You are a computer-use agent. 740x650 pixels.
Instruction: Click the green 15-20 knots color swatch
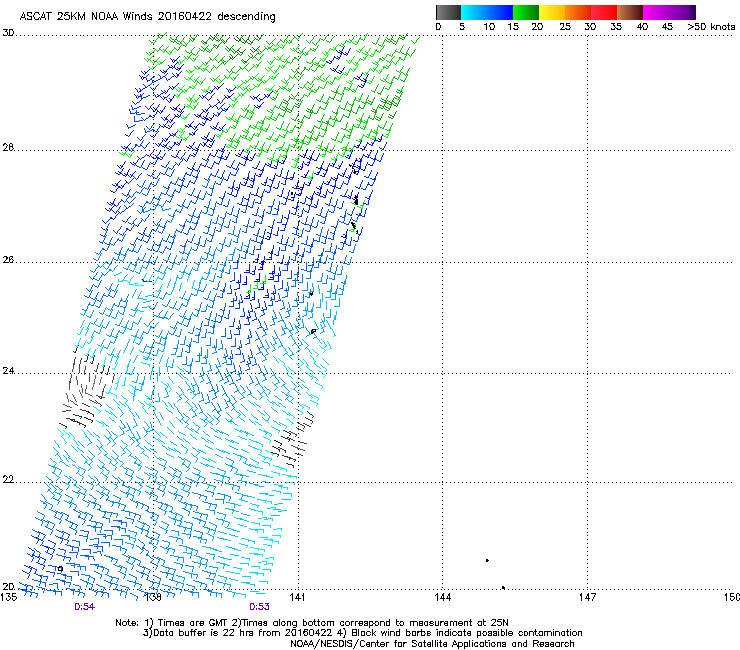[x=526, y=12]
